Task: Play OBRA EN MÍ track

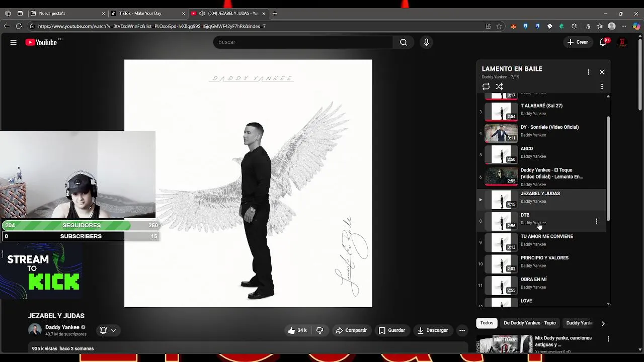Action: click(x=541, y=286)
